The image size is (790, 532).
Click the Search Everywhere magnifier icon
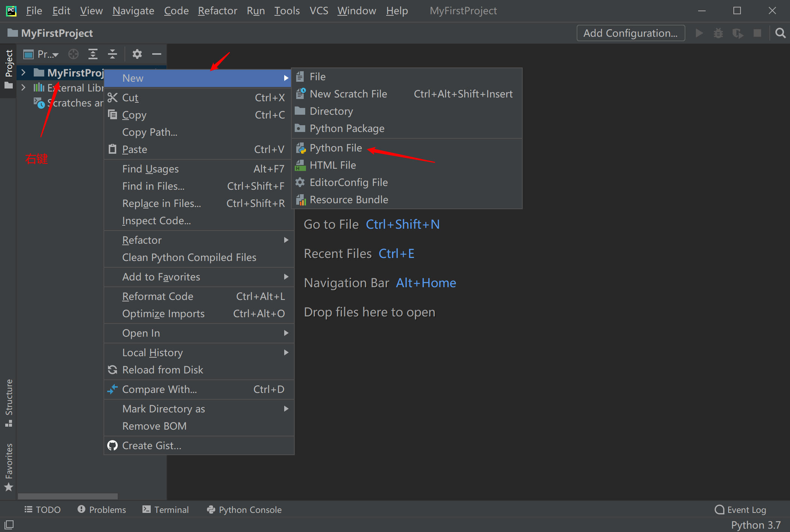[x=780, y=33]
